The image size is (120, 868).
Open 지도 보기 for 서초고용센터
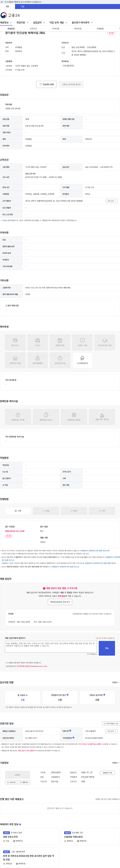click(x=112, y=731)
